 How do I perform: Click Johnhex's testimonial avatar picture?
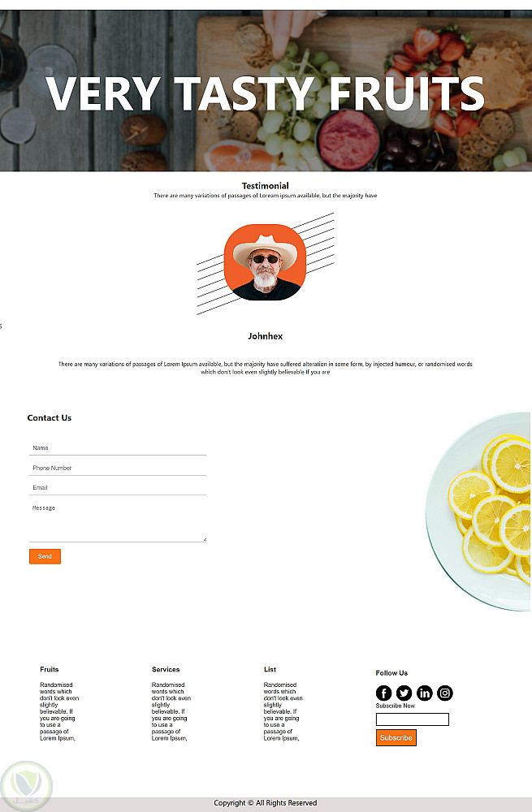pyautogui.click(x=265, y=262)
